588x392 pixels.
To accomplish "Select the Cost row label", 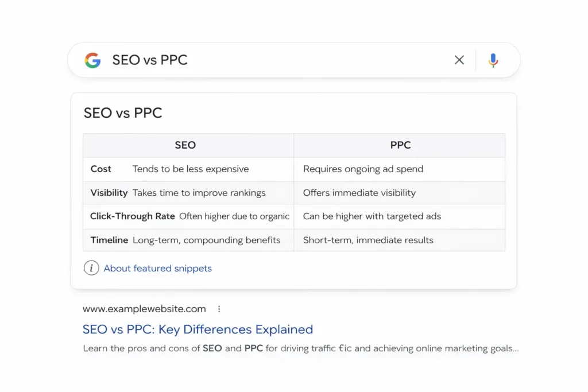I will [101, 169].
